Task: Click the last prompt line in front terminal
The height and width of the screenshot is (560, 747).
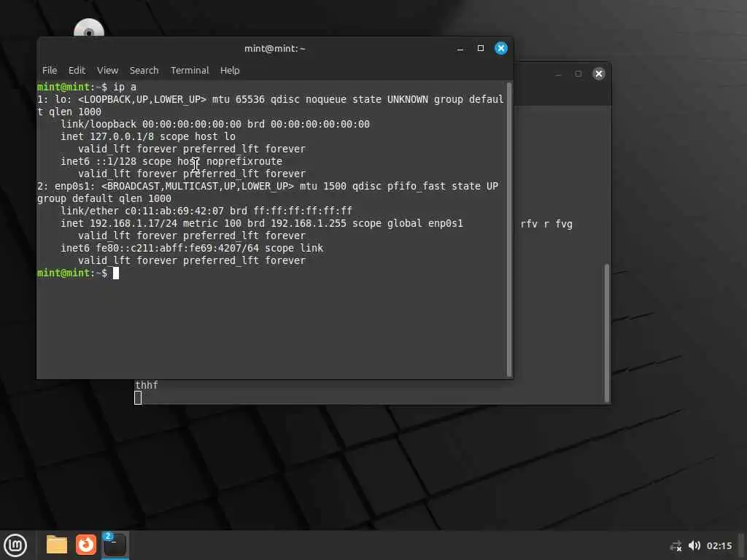Action: coord(77,273)
